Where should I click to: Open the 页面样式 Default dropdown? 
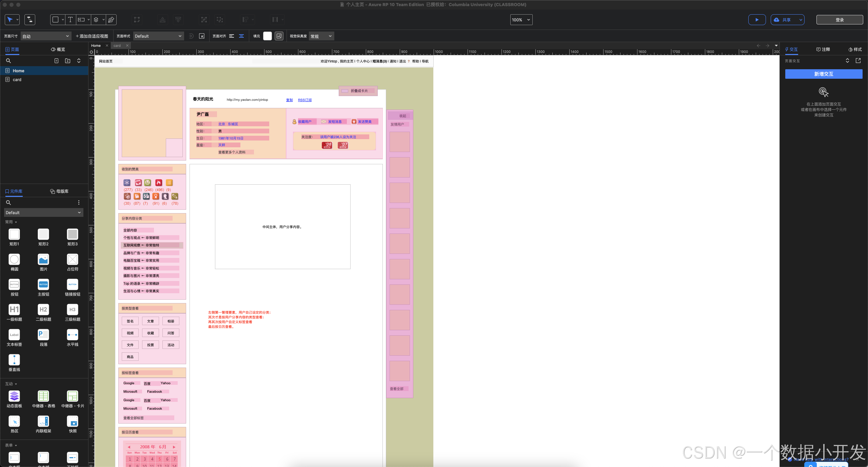click(158, 36)
